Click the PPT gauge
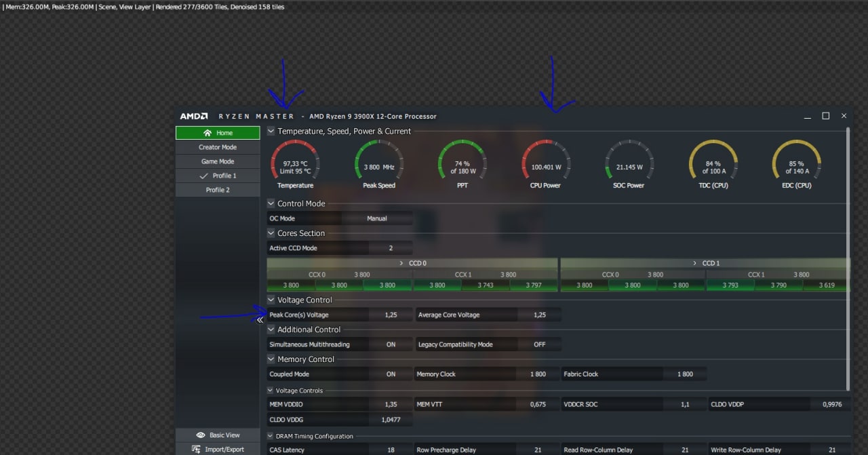This screenshot has width=868, height=455. pyautogui.click(x=462, y=164)
